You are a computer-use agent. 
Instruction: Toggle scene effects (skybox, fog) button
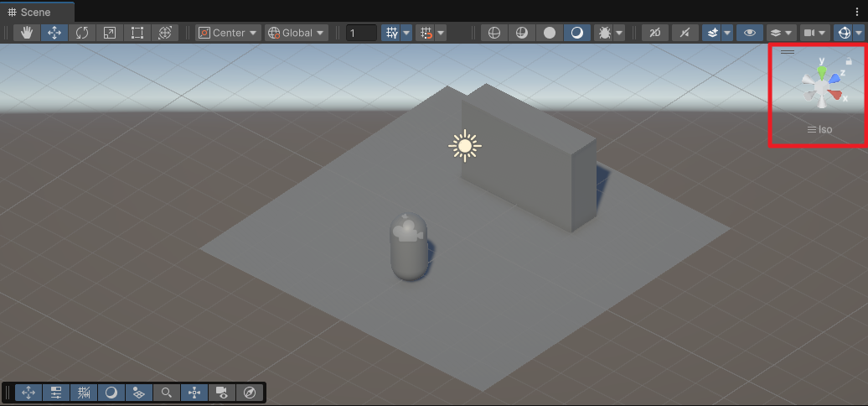click(x=712, y=33)
